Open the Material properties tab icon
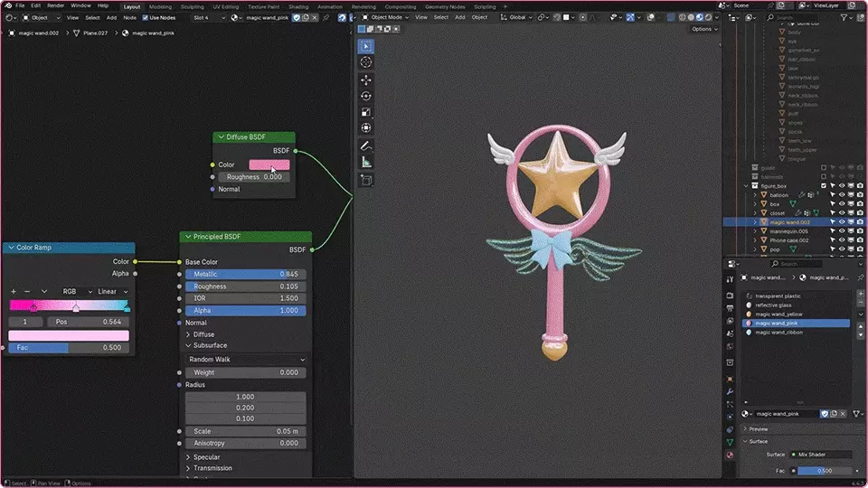 tap(730, 455)
